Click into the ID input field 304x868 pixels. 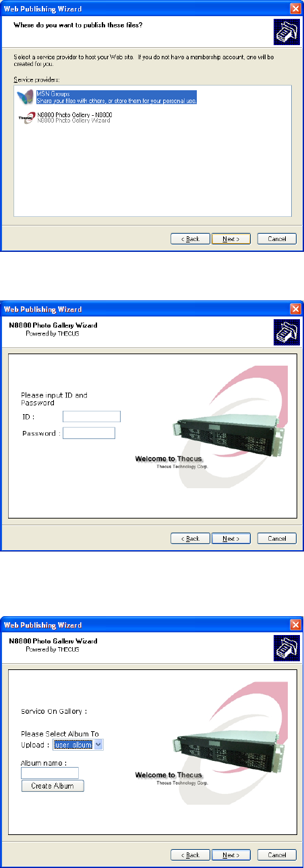click(92, 417)
